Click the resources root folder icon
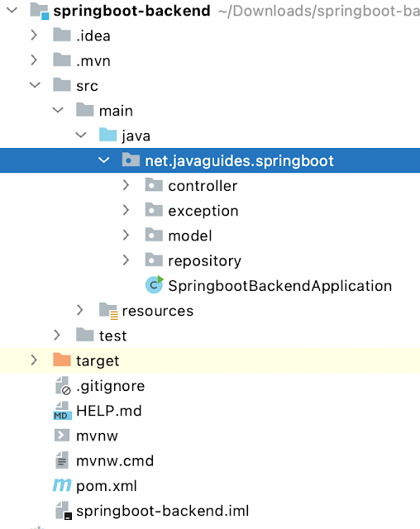 click(x=108, y=311)
